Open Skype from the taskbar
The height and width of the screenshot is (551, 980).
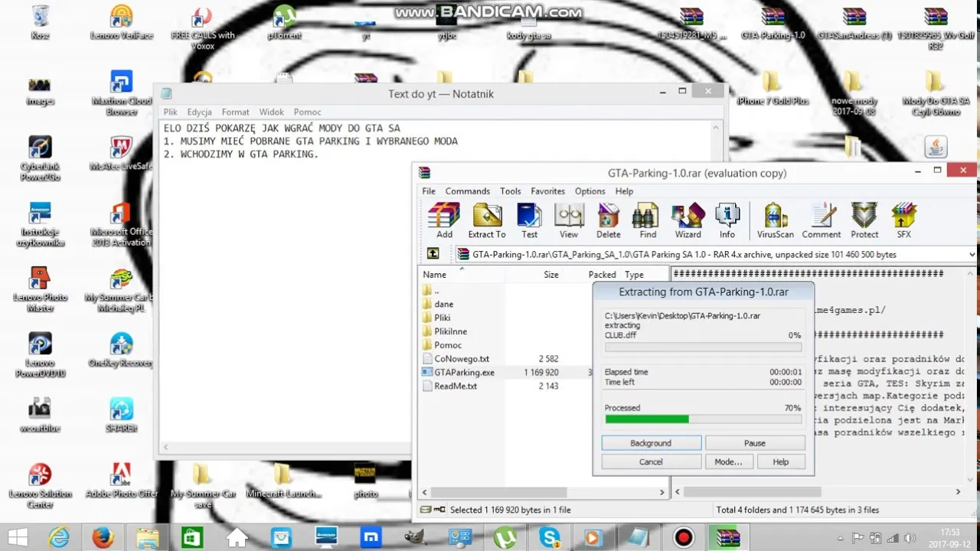pyautogui.click(x=549, y=537)
